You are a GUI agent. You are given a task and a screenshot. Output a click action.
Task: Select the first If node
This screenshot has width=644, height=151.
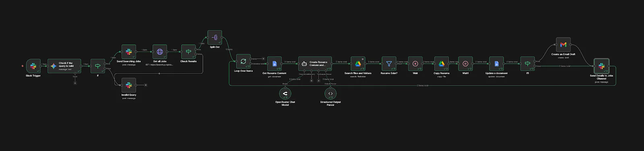(97, 66)
